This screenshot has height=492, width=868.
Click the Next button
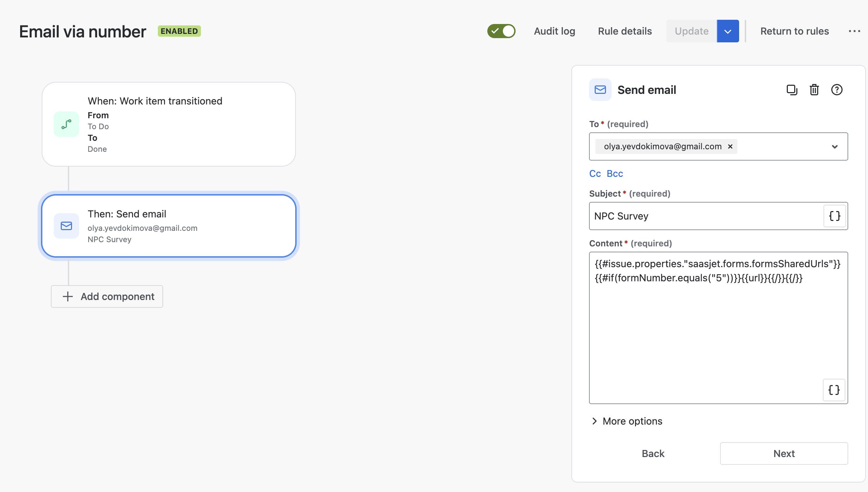pos(784,454)
